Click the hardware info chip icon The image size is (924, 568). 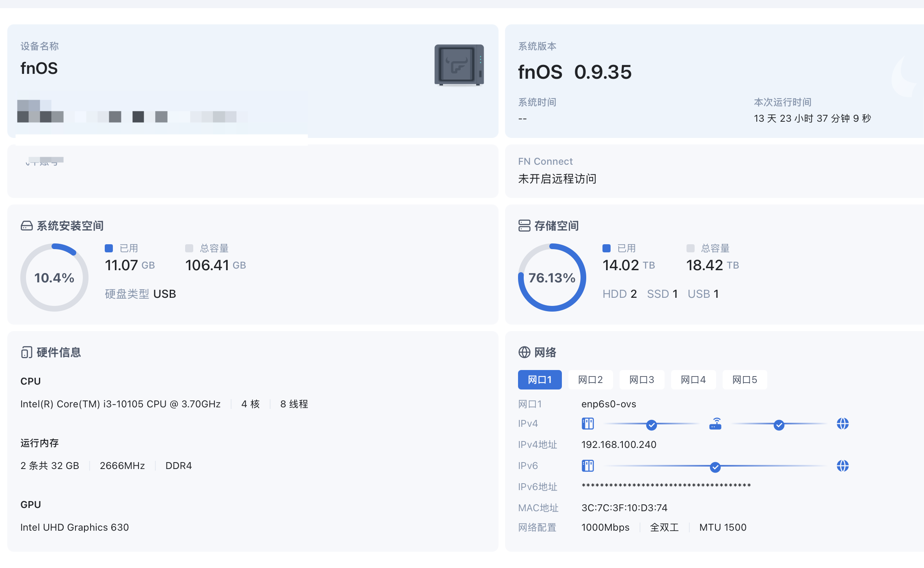(x=27, y=352)
